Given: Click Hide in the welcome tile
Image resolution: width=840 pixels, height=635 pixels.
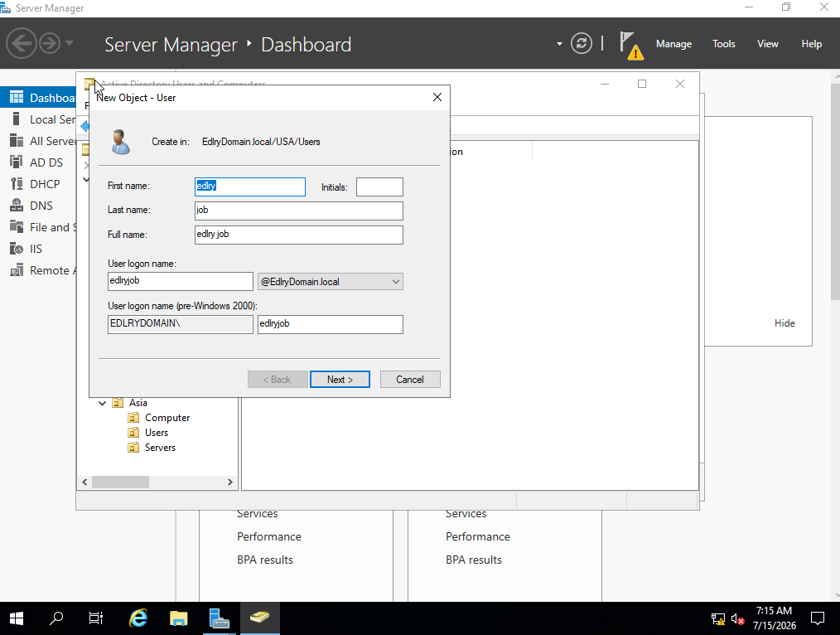Looking at the screenshot, I should (784, 323).
